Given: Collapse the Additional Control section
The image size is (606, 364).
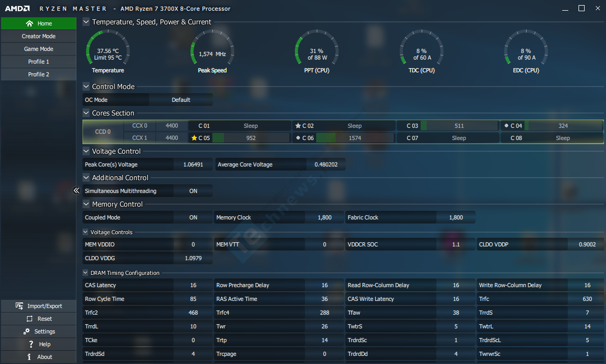Looking at the screenshot, I should click(x=86, y=178).
